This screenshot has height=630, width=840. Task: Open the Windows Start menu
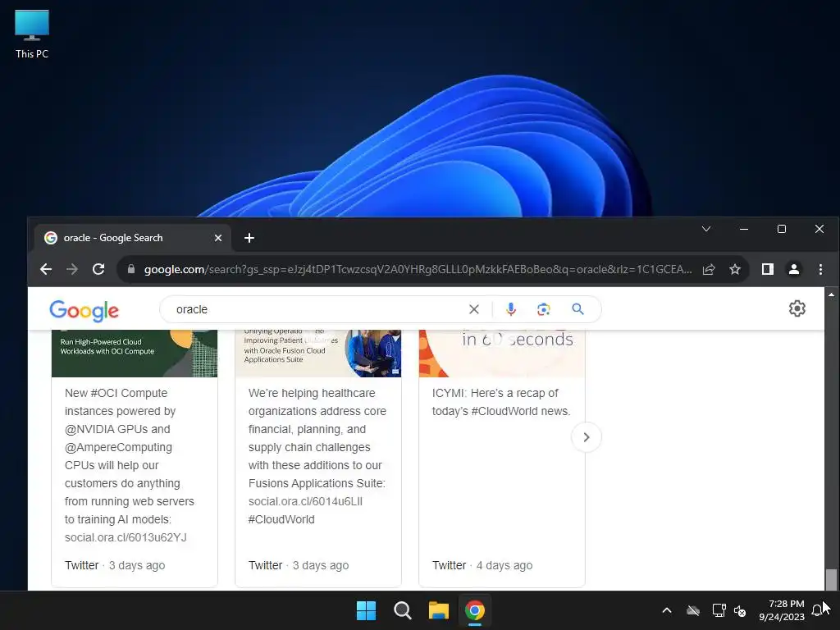pos(367,610)
